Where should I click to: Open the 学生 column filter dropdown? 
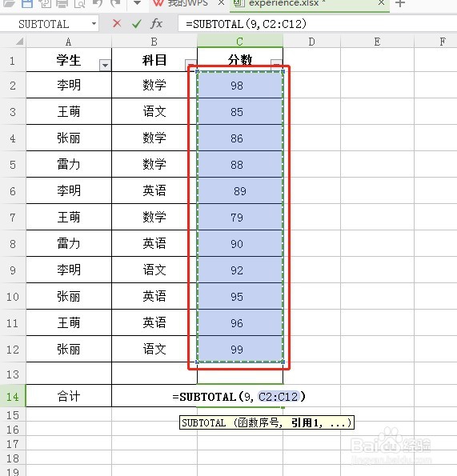tap(105, 66)
